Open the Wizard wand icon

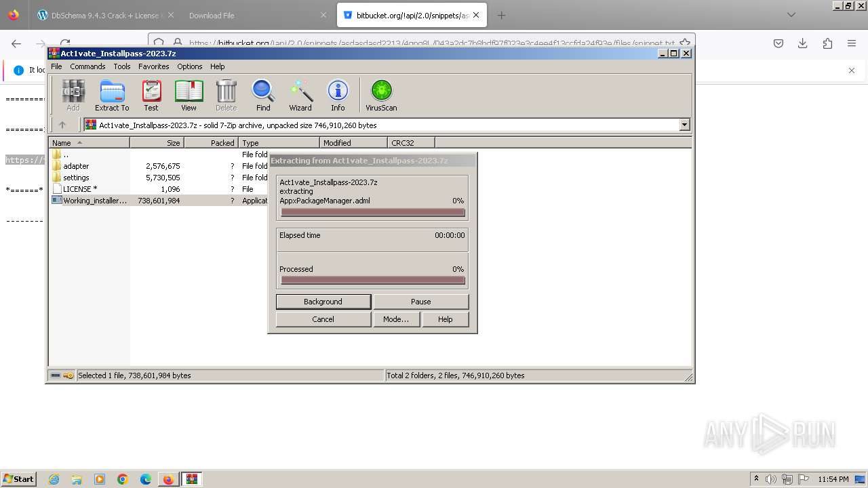pyautogui.click(x=300, y=95)
